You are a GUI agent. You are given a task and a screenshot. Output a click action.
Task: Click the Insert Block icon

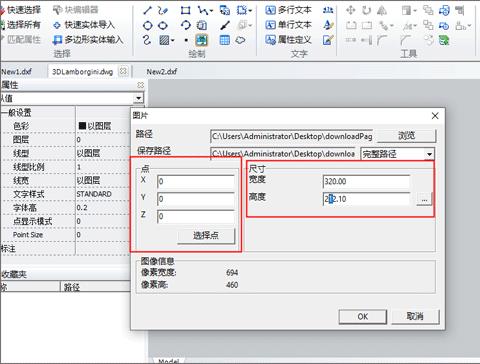click(x=225, y=10)
